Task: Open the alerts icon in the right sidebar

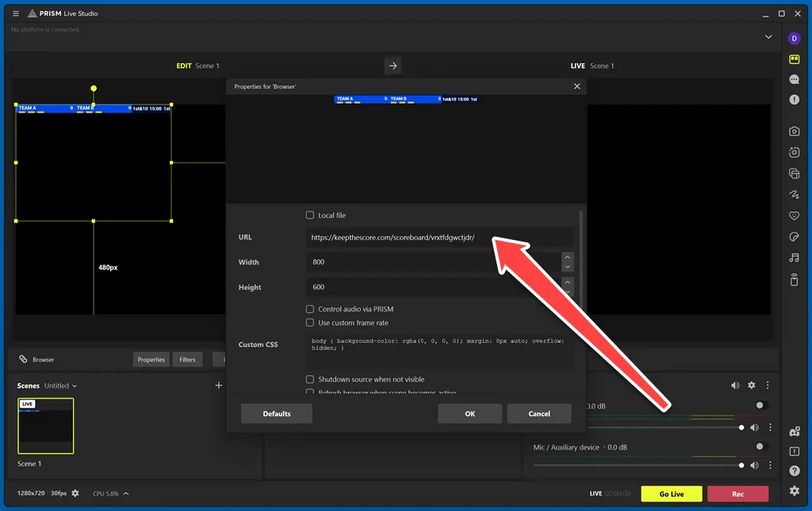Action: (x=795, y=100)
